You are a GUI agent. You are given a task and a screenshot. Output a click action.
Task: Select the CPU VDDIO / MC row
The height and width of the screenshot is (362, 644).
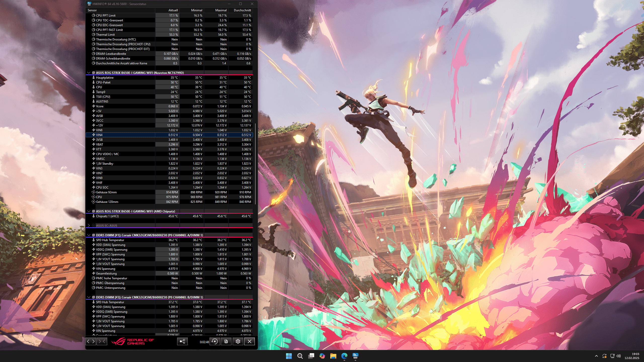tap(169, 154)
